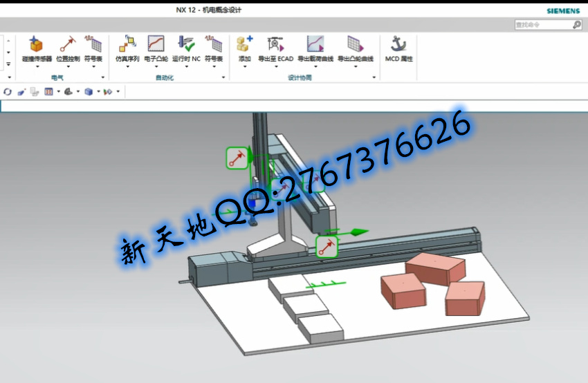The image size is (588, 383).
Task: Click the green arrow on the horizontal rail
Action: pos(358,232)
